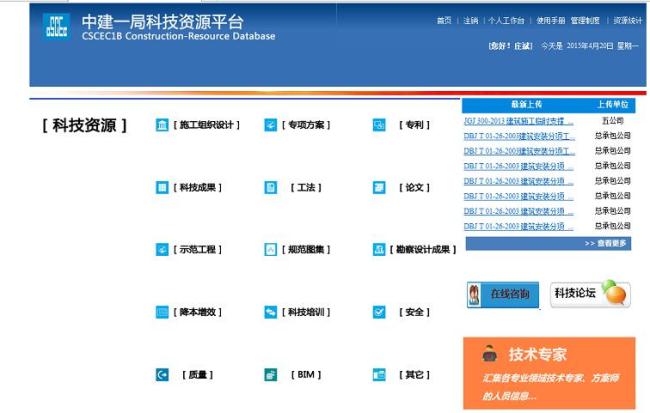The width and height of the screenshot is (650, 413).
Task: Go to 首页 in top navigation
Action: [444, 20]
